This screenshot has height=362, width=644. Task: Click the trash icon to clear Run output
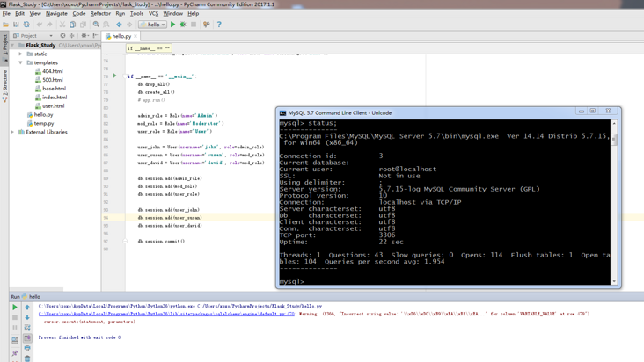pyautogui.click(x=27, y=358)
